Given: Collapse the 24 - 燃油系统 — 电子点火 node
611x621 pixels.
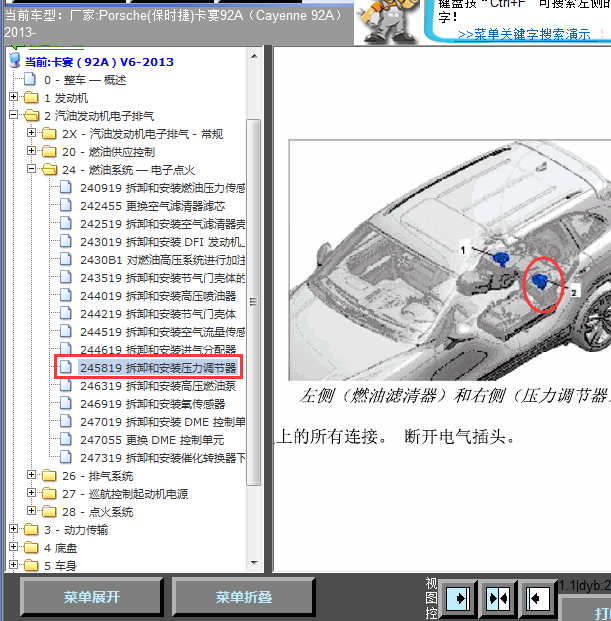Looking at the screenshot, I should [31, 169].
